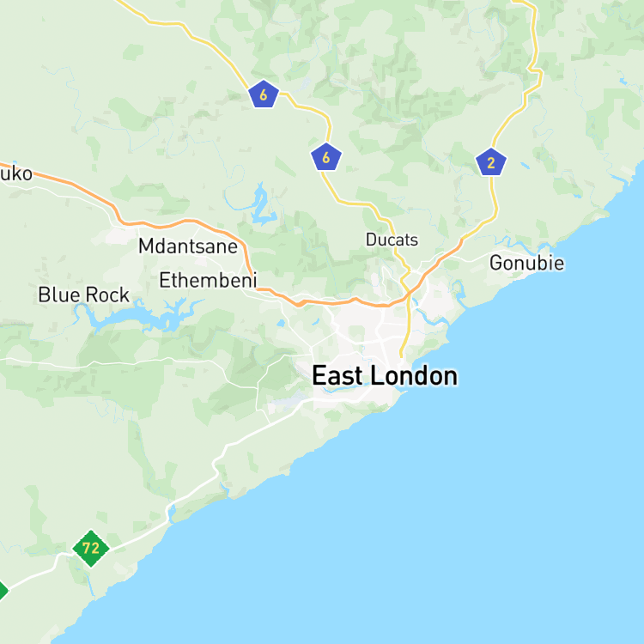
Task: Click the Gonubie place label
Action: coord(527,263)
